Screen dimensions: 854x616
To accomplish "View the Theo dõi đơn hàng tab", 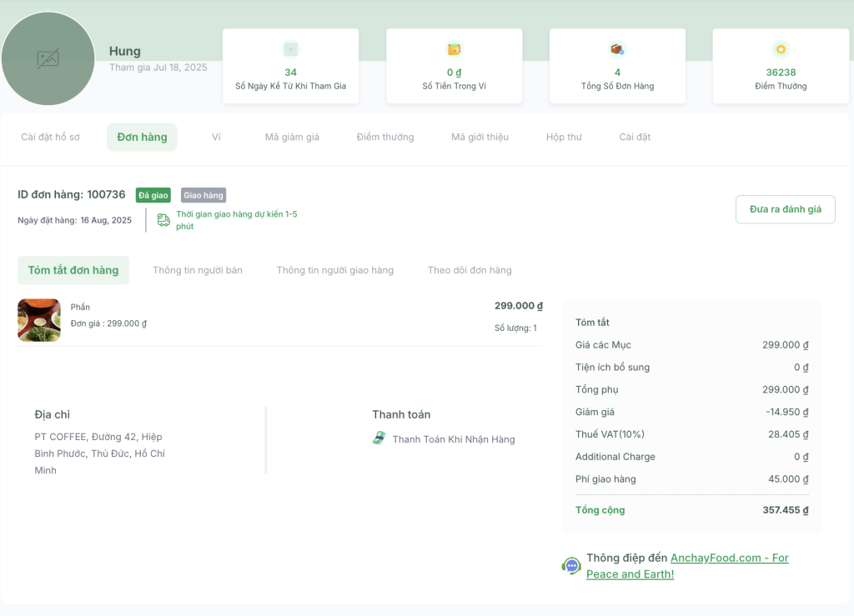I will (x=470, y=270).
